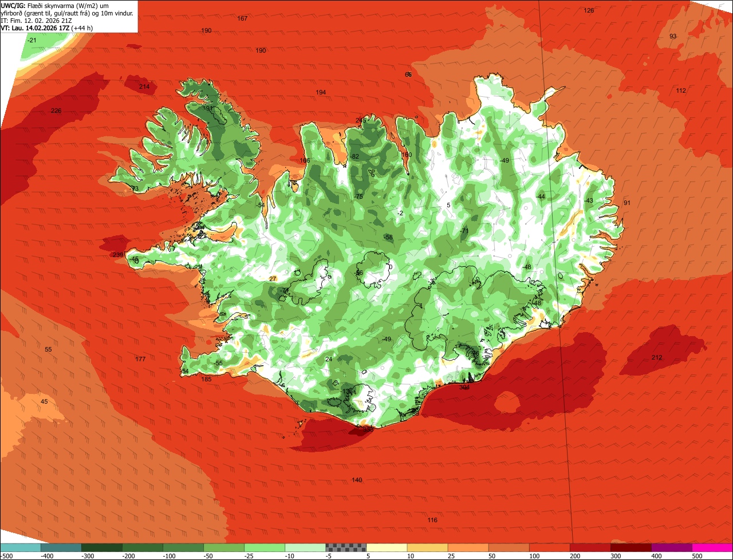
Task: Click the light green -25 to -10 swatch
Action: coord(265,547)
